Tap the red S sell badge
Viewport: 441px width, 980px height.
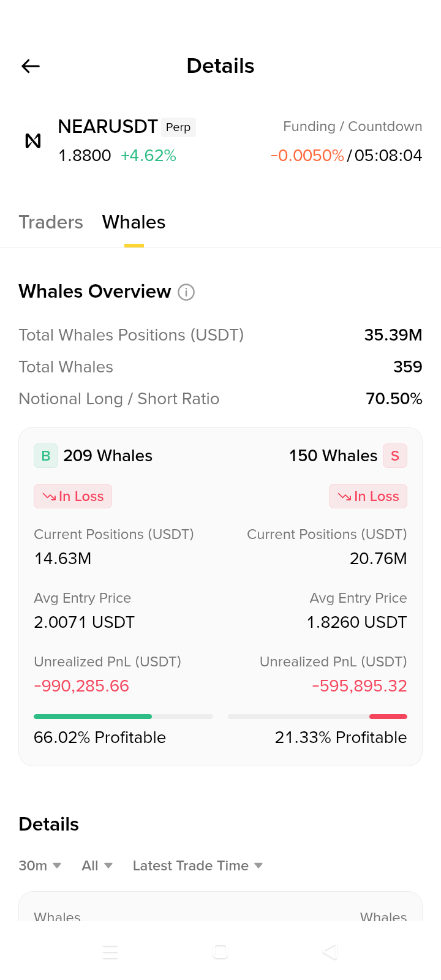[395, 456]
